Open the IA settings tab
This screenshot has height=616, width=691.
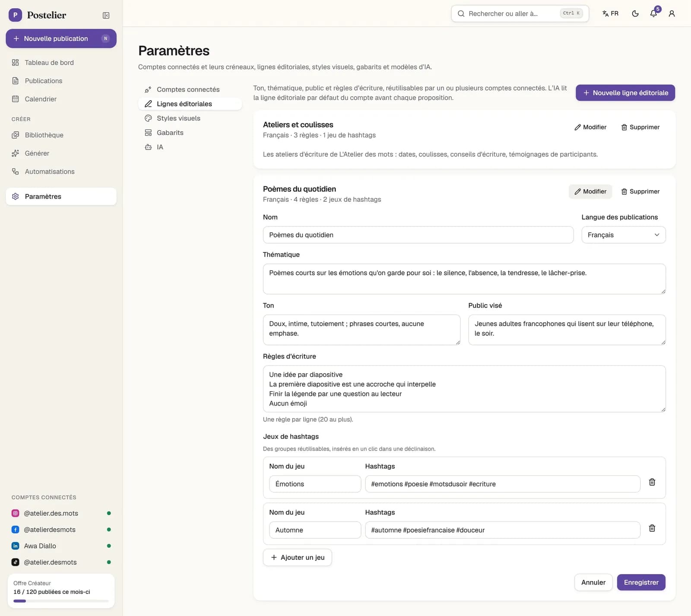coord(190,147)
